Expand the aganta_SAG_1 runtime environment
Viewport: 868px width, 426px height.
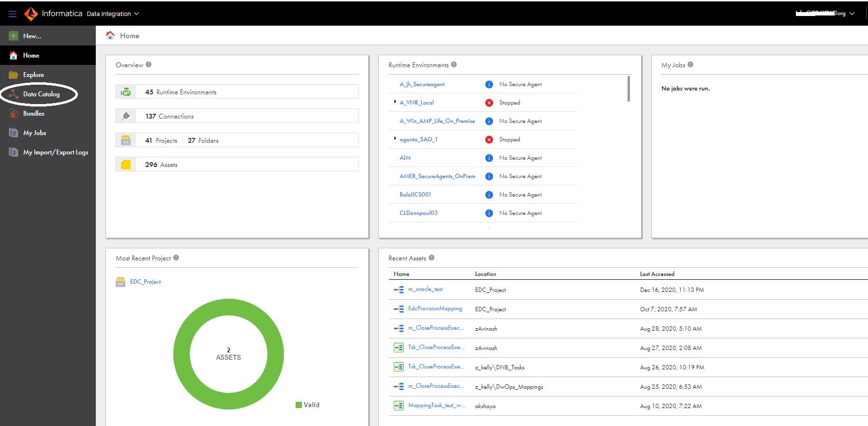[x=395, y=138]
